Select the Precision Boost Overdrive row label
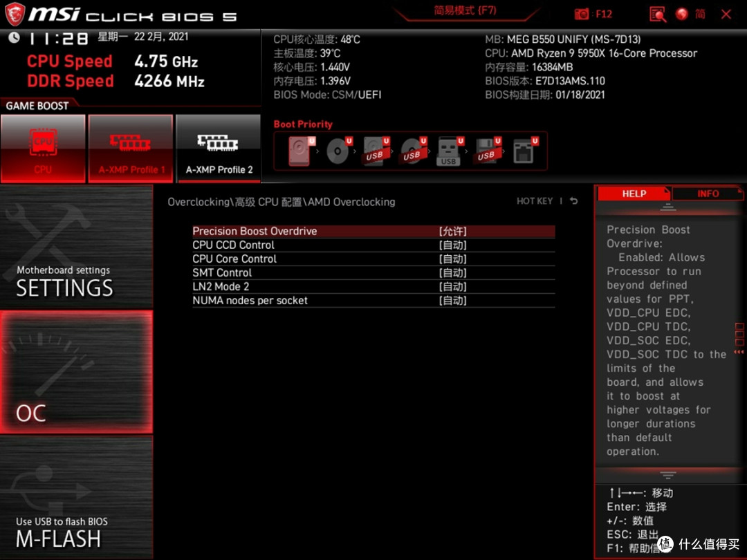Viewport: 747px width, 560px height. [255, 232]
